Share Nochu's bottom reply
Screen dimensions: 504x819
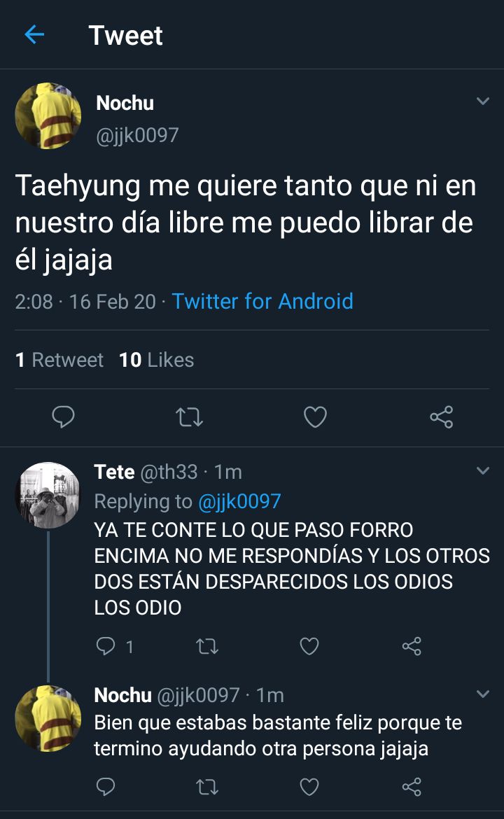pos(412,786)
